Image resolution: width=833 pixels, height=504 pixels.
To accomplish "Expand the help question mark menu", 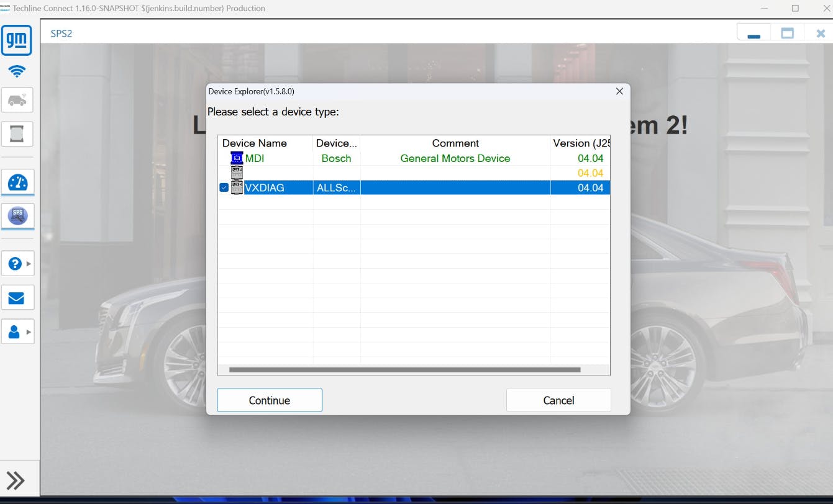I will [x=17, y=264].
